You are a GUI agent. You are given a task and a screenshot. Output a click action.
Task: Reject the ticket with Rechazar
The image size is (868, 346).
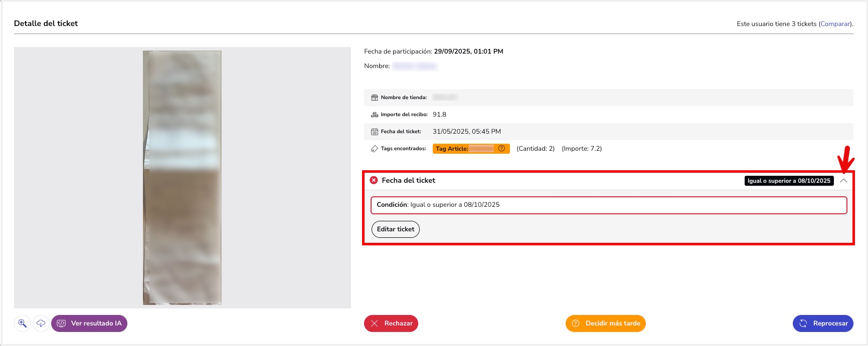(391, 323)
